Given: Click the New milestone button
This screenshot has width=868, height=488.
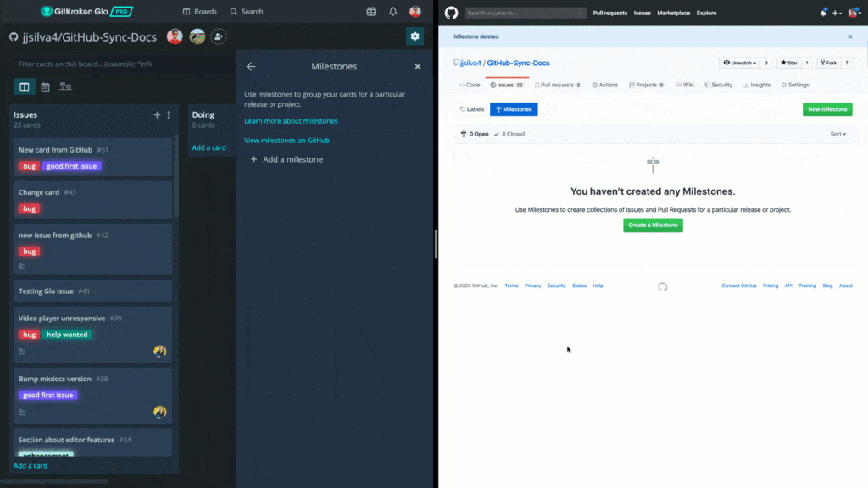Looking at the screenshot, I should 827,109.
